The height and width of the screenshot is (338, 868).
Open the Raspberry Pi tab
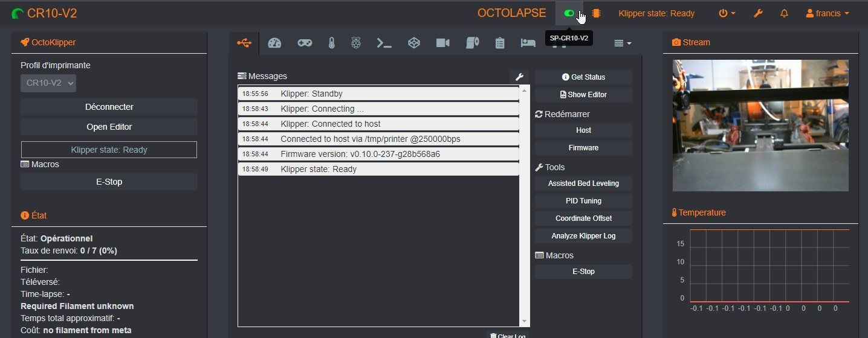[x=356, y=43]
